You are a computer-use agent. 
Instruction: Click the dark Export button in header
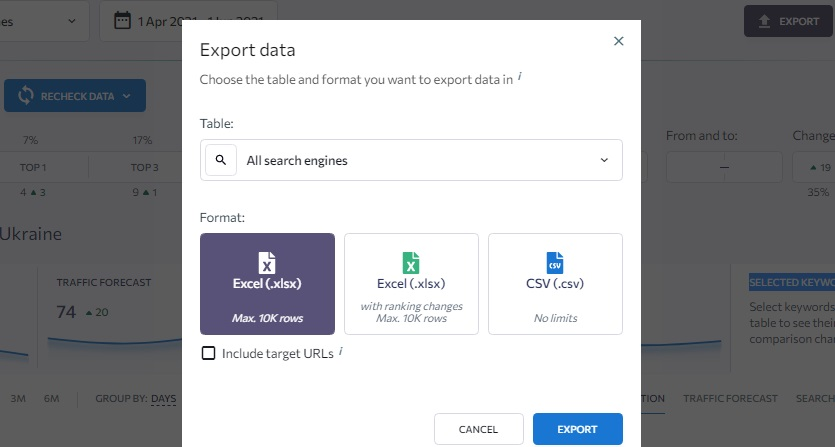(x=789, y=21)
